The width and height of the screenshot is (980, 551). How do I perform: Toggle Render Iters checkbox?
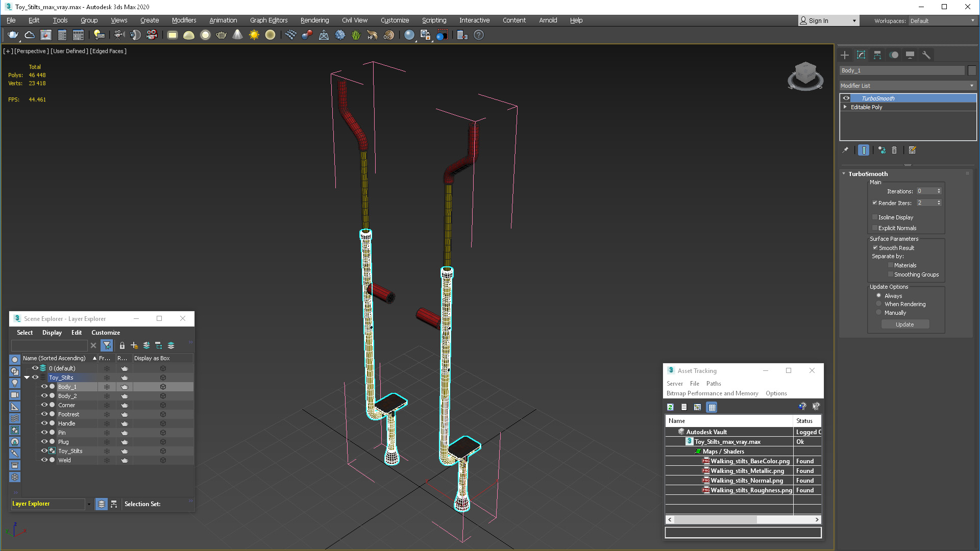[875, 203]
